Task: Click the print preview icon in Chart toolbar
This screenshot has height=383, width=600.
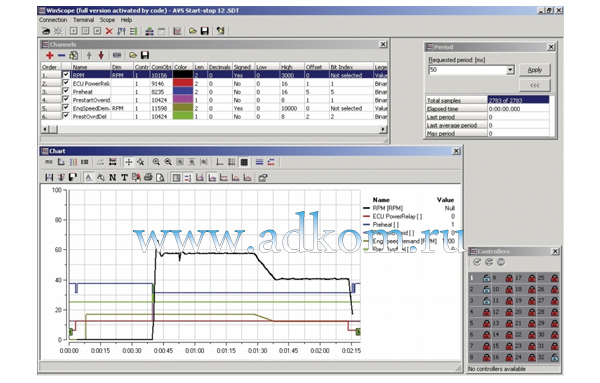Action: click(x=160, y=178)
